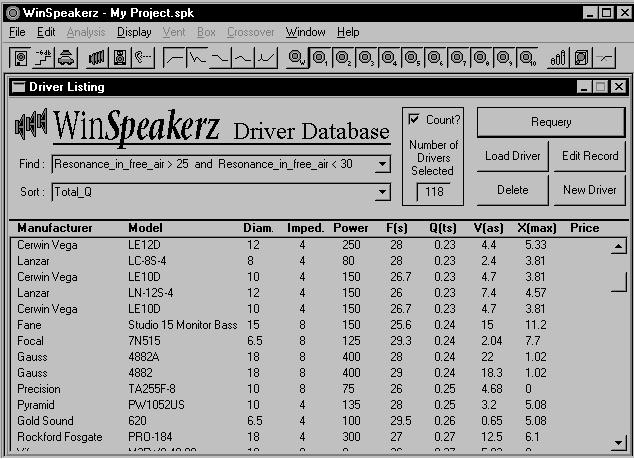Select the second jagged curve graph icon
Image resolution: width=634 pixels, height=459 pixels.
(x=197, y=58)
